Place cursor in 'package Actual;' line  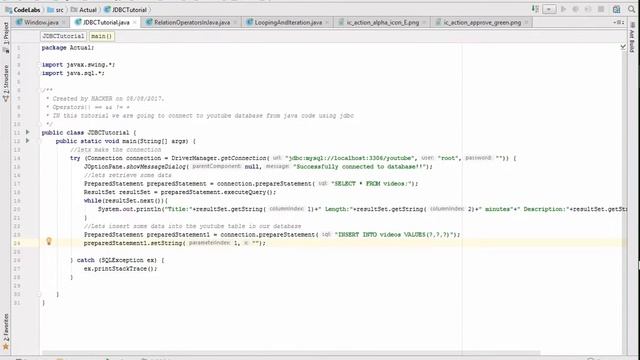pyautogui.click(x=68, y=48)
